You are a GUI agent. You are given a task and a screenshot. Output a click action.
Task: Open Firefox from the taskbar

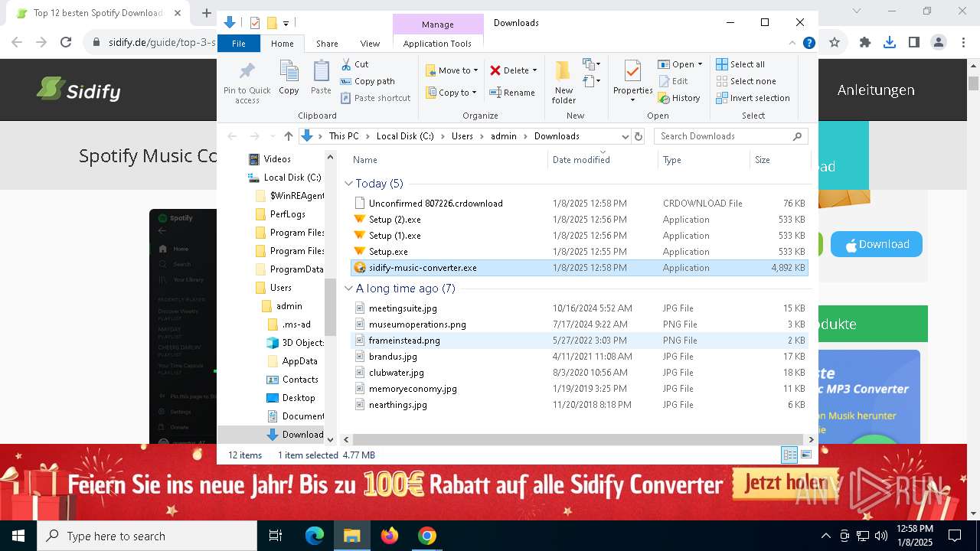(x=390, y=536)
